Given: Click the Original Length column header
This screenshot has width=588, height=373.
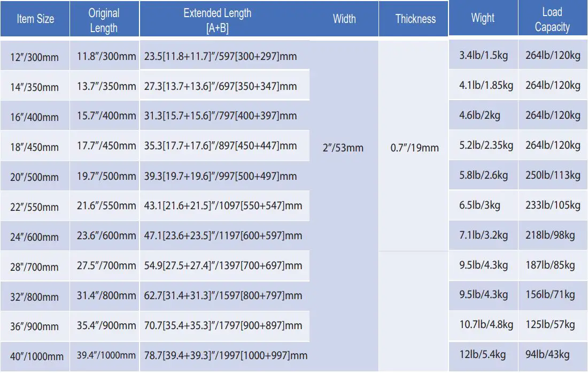Looking at the screenshot, I should click(104, 20).
